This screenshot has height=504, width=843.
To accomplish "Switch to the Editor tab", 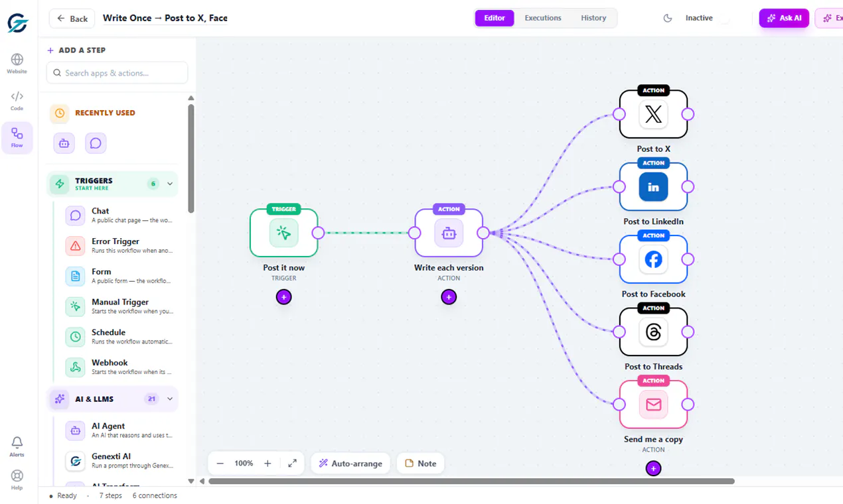I will (495, 18).
